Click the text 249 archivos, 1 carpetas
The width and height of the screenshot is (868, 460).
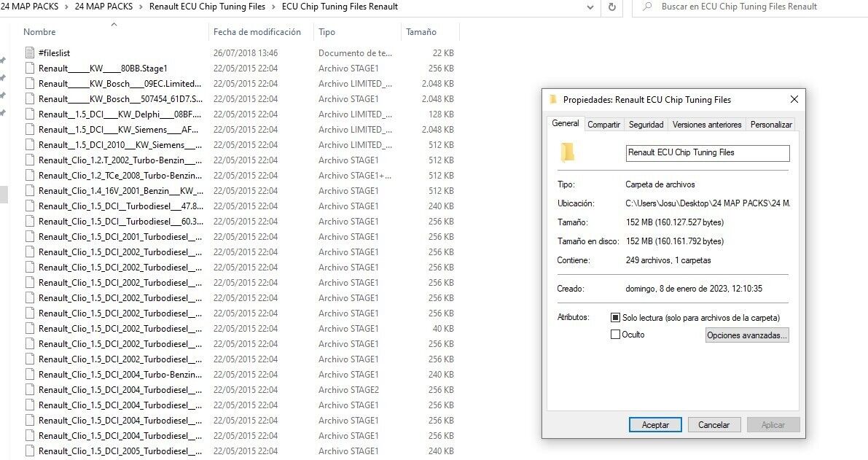click(668, 260)
